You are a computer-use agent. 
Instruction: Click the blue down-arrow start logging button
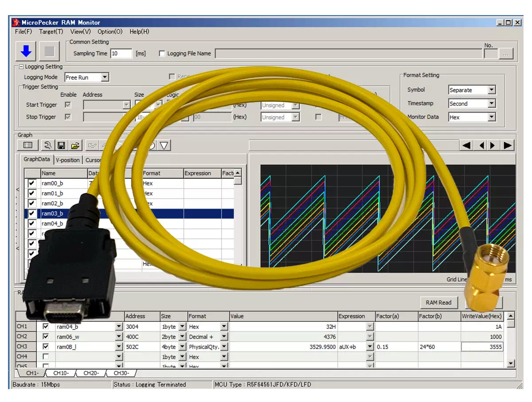tap(26, 51)
